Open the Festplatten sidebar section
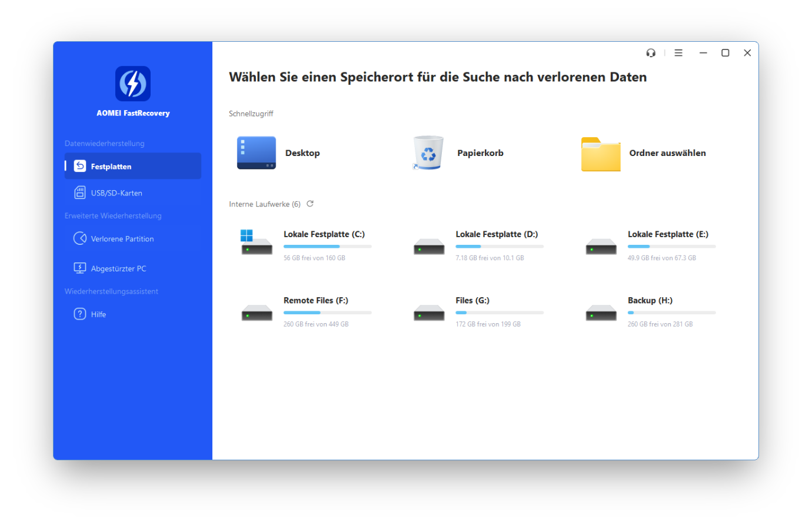Image resolution: width=812 pixels, height=525 pixels. point(133,166)
